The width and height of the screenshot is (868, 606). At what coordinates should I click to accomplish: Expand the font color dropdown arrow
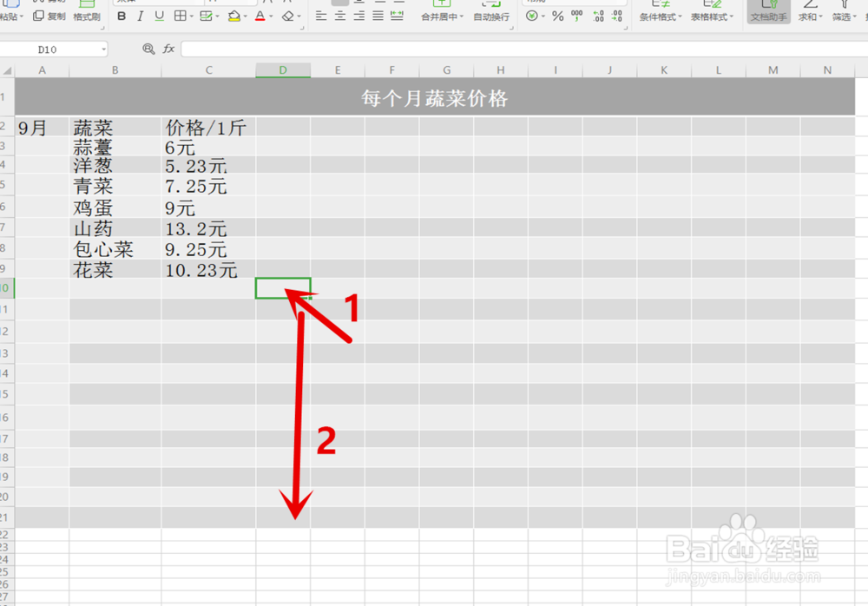pyautogui.click(x=271, y=16)
